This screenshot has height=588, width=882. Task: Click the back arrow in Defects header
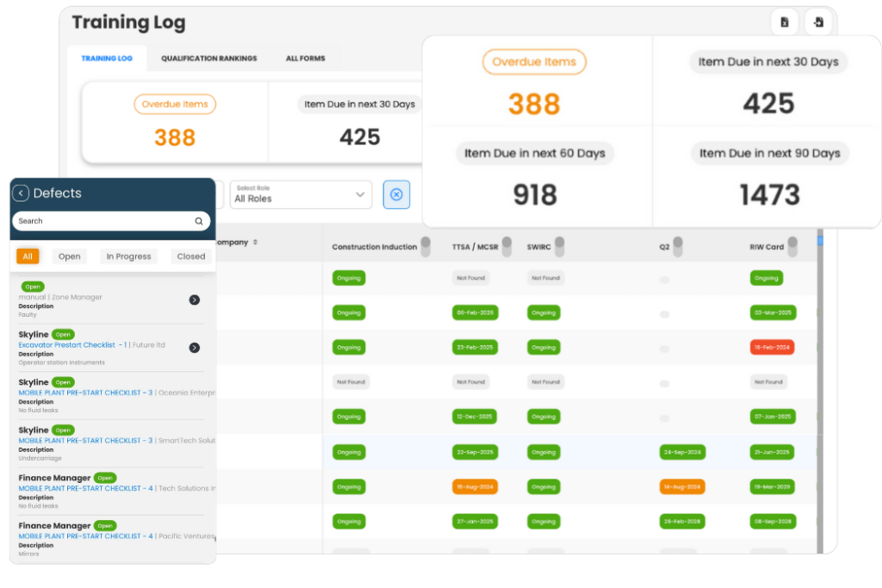(x=22, y=193)
